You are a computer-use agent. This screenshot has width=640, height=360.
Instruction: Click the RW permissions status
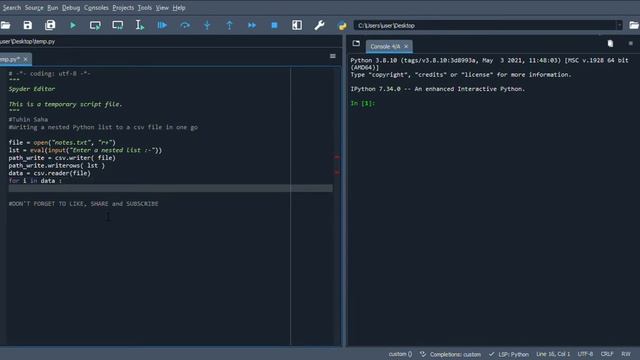click(x=626, y=354)
